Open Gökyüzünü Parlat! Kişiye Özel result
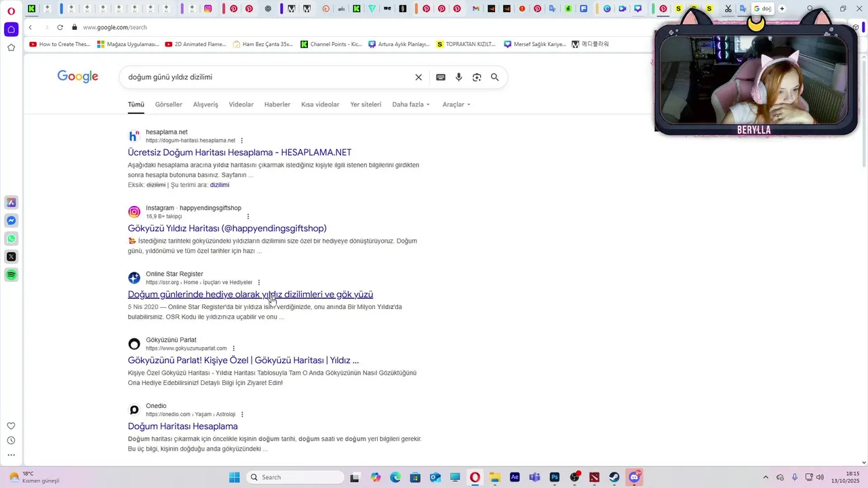The image size is (868, 488). click(x=243, y=360)
